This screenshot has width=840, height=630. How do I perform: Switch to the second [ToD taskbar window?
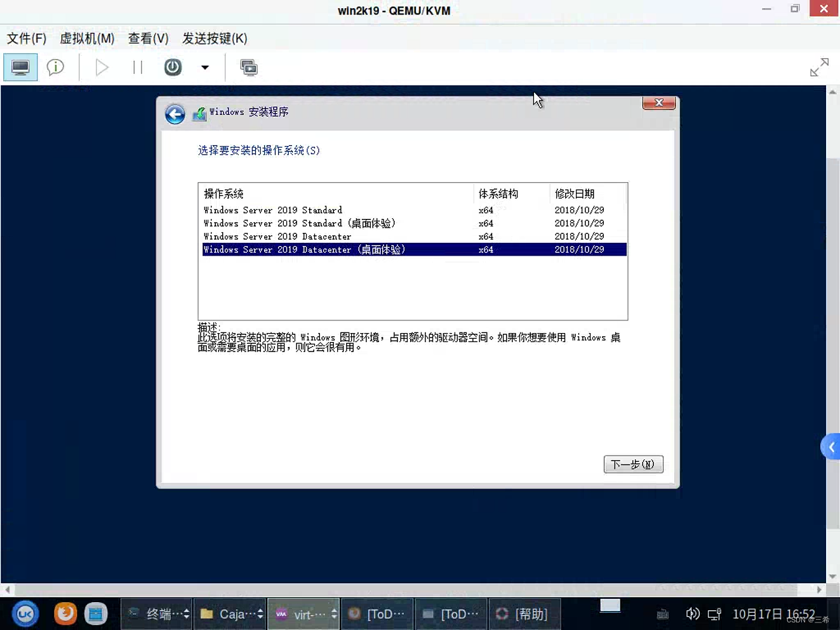pos(451,614)
